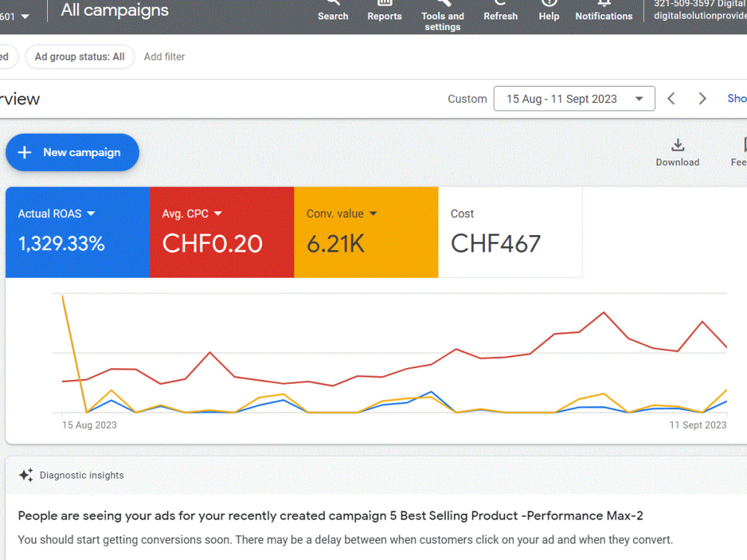Open the Search tool in header
Screen dimensions: 747x560
click(332, 11)
